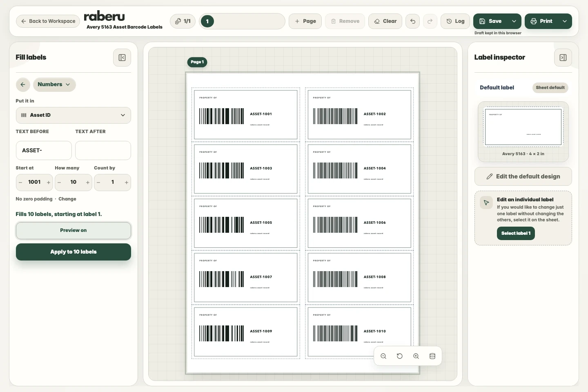Screen dimensions: 588x392
Task: Select the ASSET-1003 label
Action: pos(245,169)
